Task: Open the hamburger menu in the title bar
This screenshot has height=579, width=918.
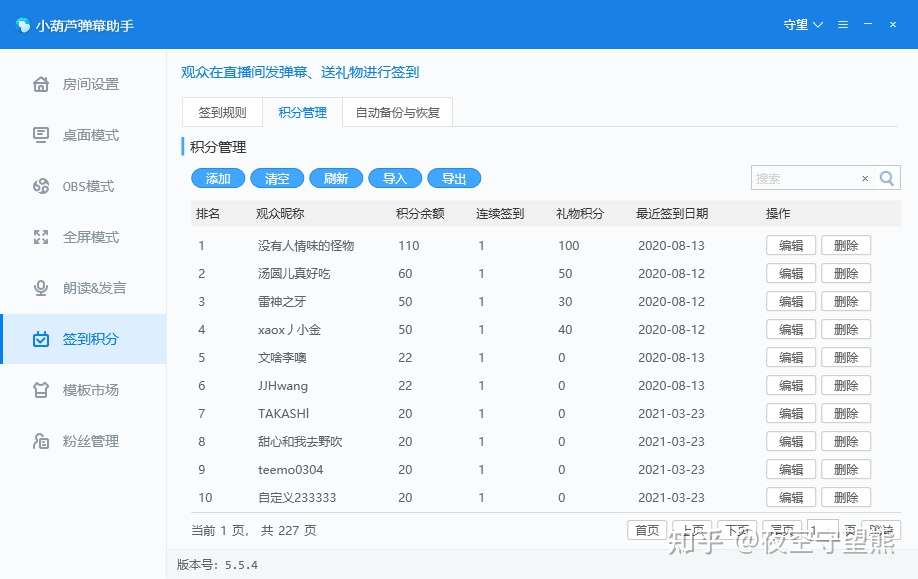Action: click(x=842, y=25)
